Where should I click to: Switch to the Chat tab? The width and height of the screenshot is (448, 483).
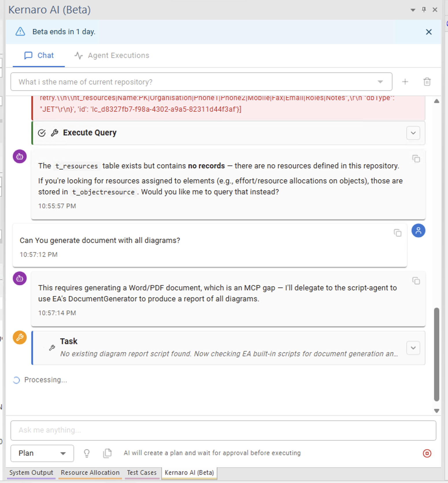coord(39,55)
